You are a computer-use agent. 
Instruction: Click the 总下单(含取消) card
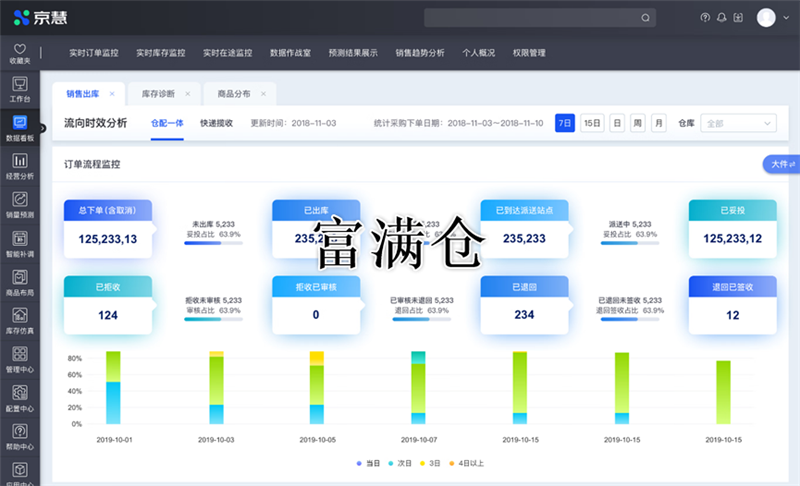point(108,228)
